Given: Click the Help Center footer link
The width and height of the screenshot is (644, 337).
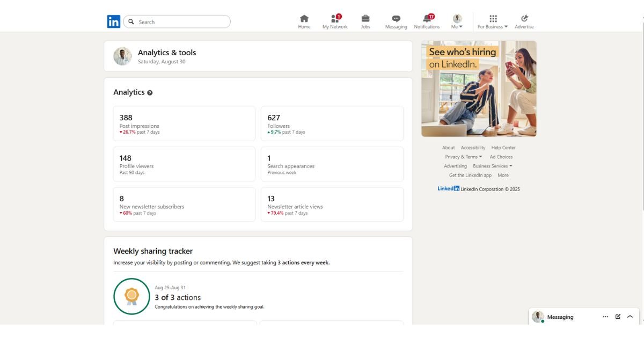Looking at the screenshot, I should point(503,148).
